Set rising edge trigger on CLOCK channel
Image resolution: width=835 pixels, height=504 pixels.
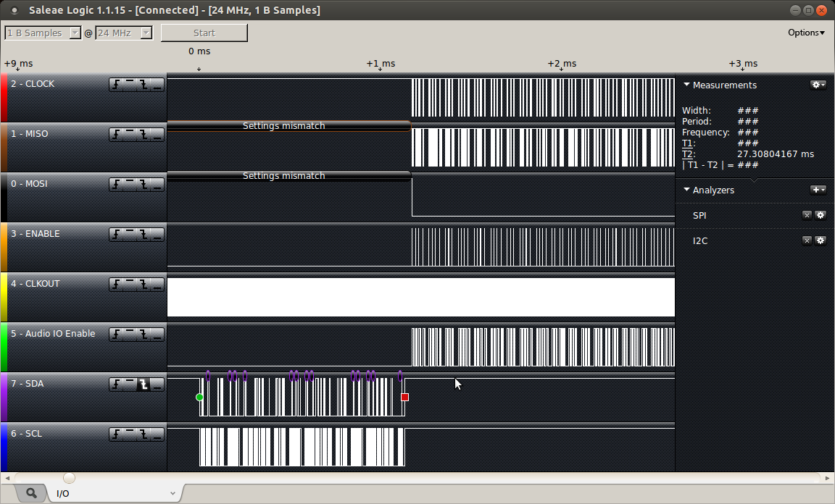(x=117, y=85)
